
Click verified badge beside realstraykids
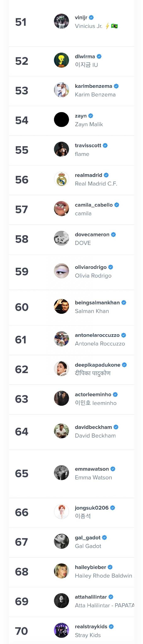(111, 627)
